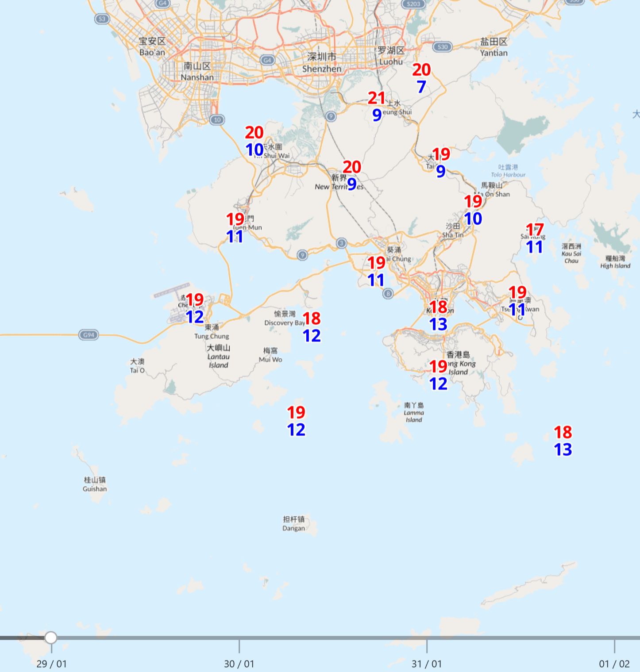The width and height of the screenshot is (640, 672).
Task: Click the 18 / 13 temperature marker at Kowloon
Action: point(438,315)
